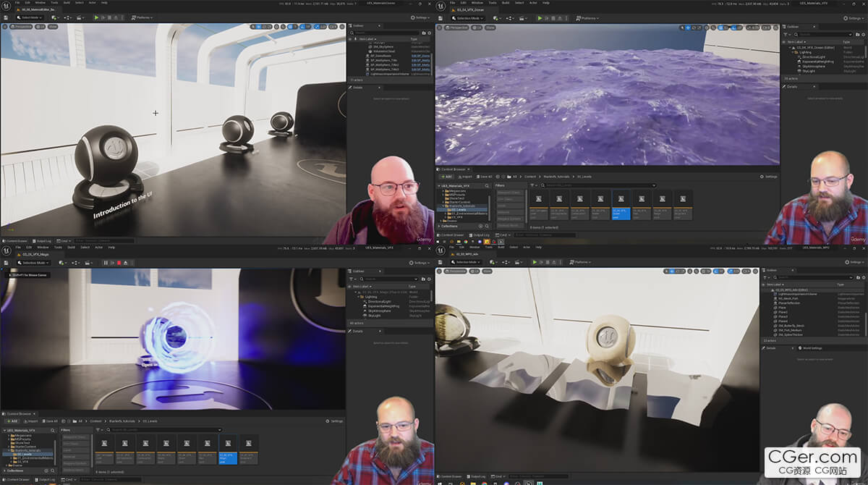The width and height of the screenshot is (868, 485).
Task: Select SM_Butterfly_Mesh in the MPO_Adv Outliner
Action: pos(791,326)
